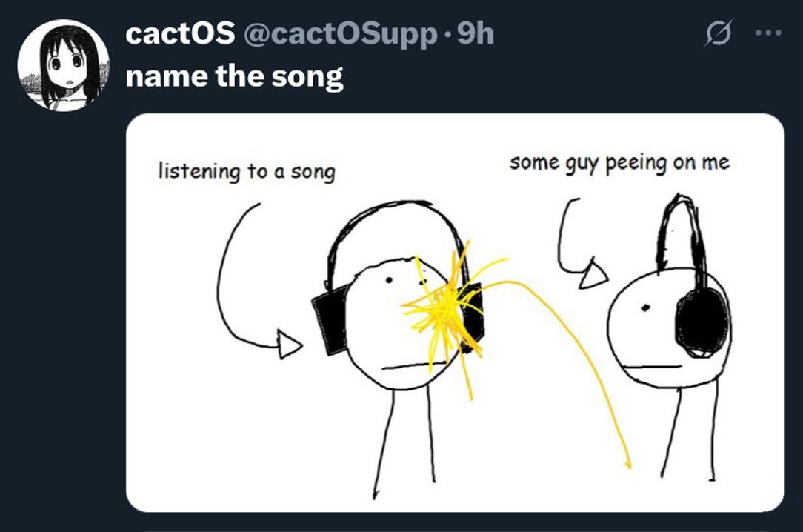Click the right stick figure's face

(x=661, y=327)
